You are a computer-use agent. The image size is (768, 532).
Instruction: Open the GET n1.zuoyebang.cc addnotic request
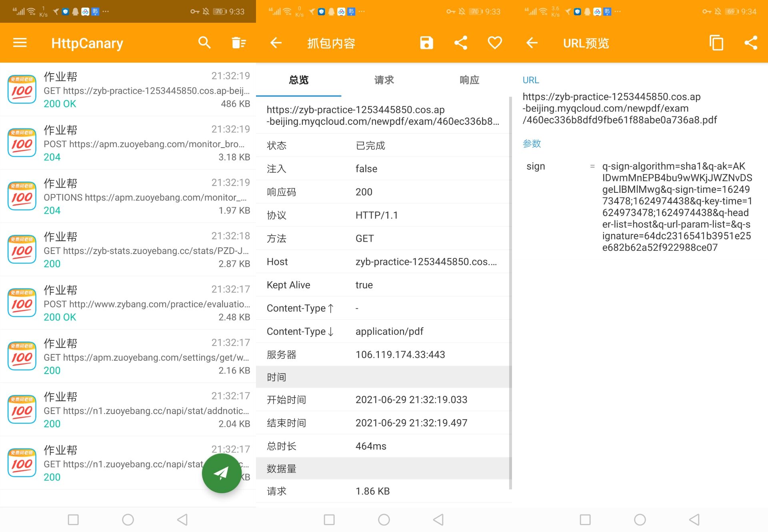pyautogui.click(x=128, y=410)
